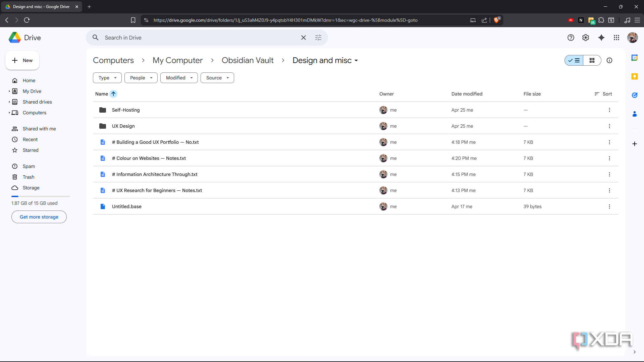Hide the side panel arrow

point(635,352)
